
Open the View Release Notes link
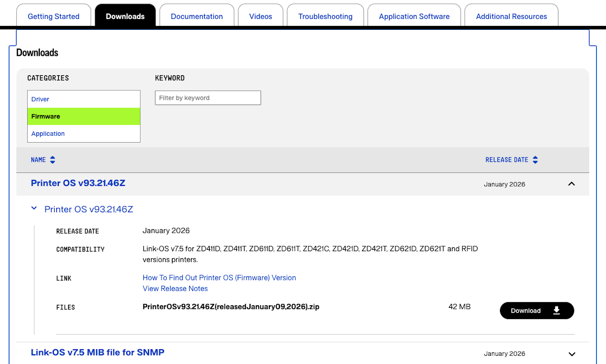(175, 288)
